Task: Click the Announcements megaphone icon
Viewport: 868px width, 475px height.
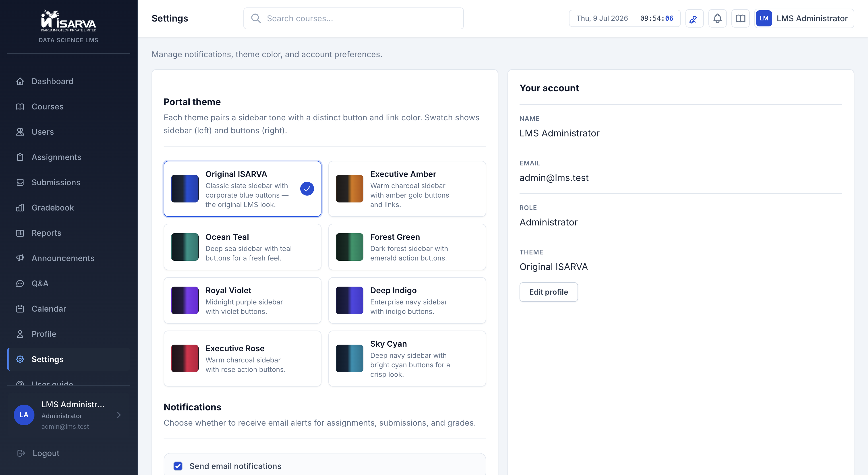Action: coord(20,258)
